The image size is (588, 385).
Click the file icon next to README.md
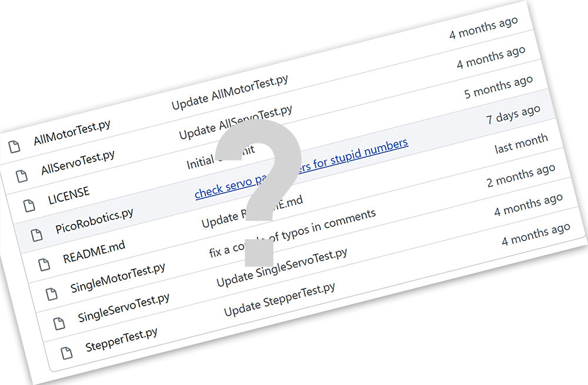45,265
